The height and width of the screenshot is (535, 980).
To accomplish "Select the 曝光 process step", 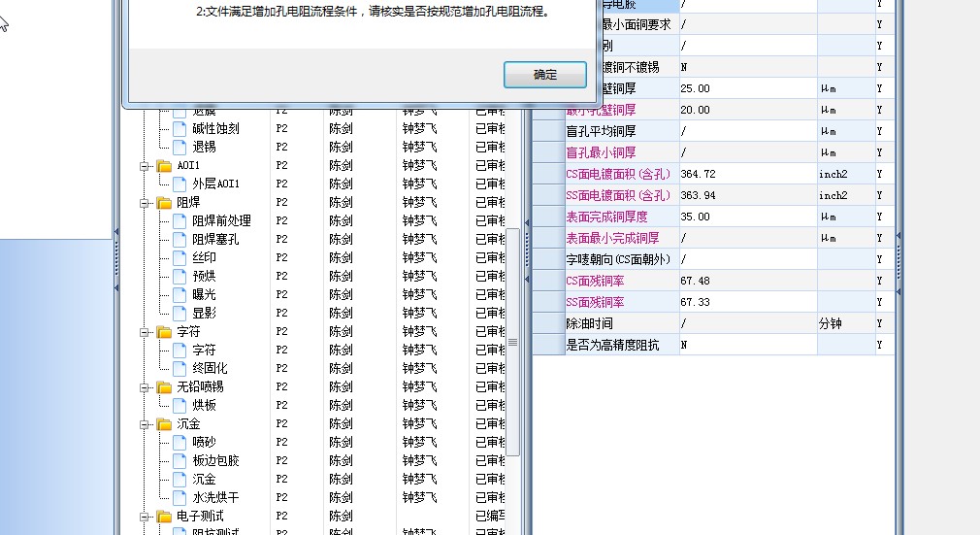I will [x=204, y=295].
